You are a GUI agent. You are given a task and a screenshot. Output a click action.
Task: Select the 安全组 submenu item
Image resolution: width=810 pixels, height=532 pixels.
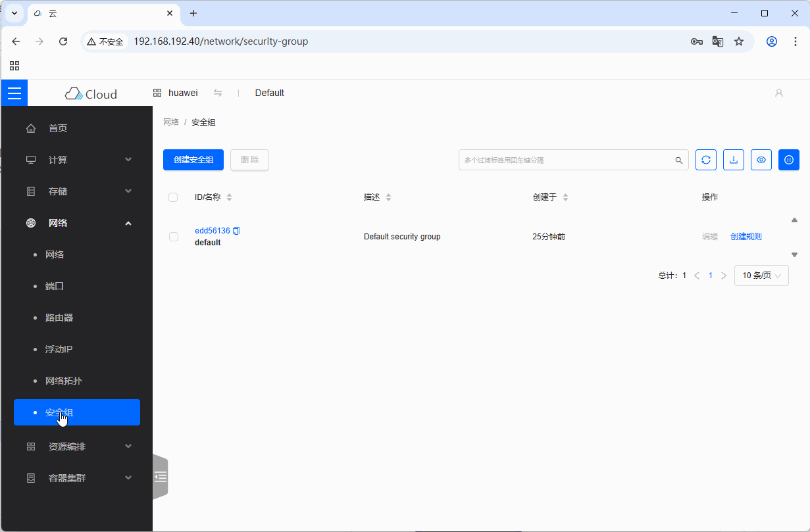click(x=77, y=412)
